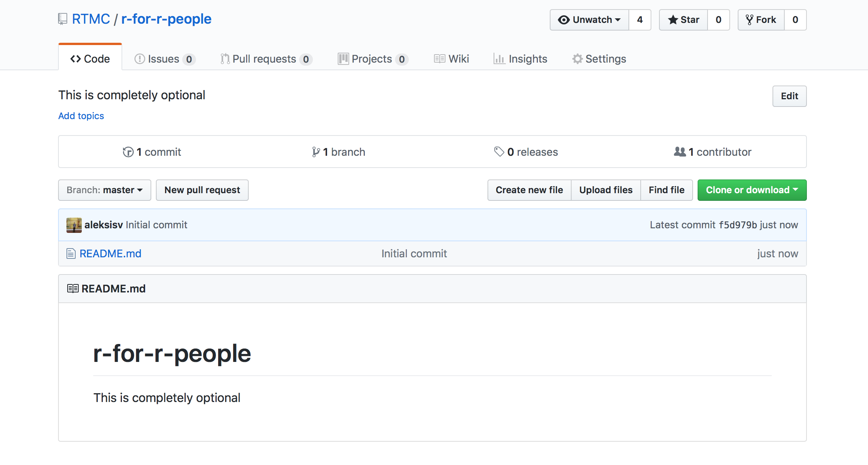Click Initial commit message in README.md row
The width and height of the screenshot is (868, 465).
(414, 253)
